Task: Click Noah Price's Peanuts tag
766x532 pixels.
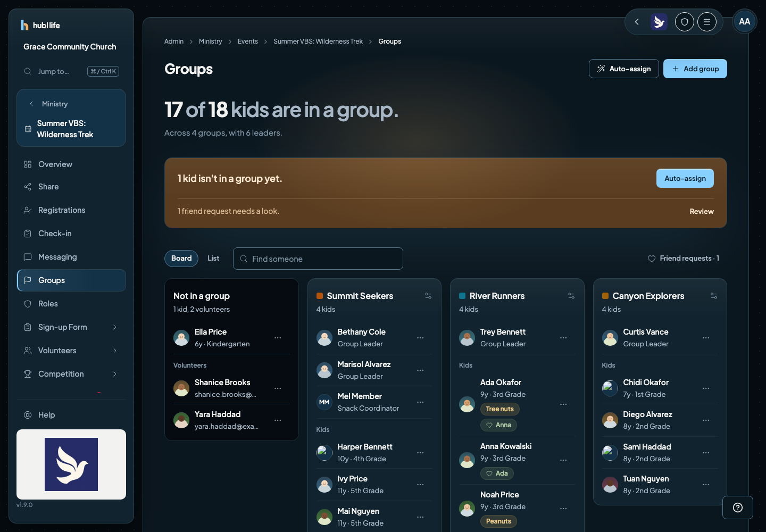Action: 498,521
